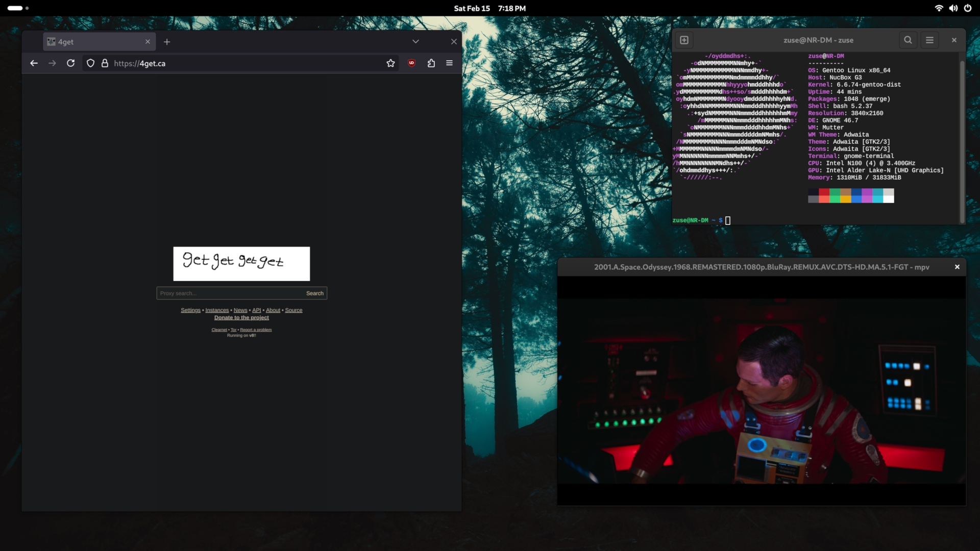Image resolution: width=980 pixels, height=551 pixels.
Task: Open the uBlock Origin extension icon
Action: (x=411, y=63)
